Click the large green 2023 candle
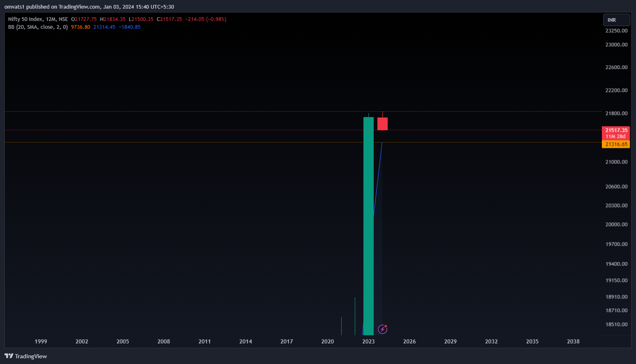The height and width of the screenshot is (364, 636). (x=368, y=226)
